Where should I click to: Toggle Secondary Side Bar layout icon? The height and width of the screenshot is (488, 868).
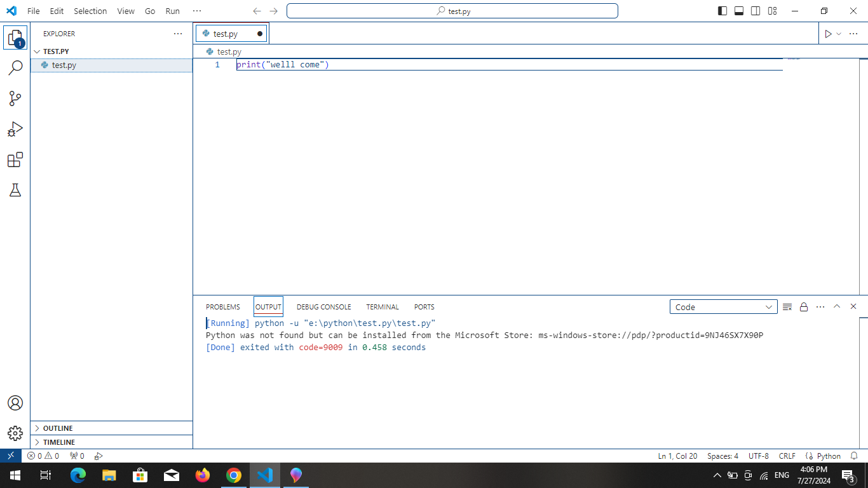[x=756, y=11]
